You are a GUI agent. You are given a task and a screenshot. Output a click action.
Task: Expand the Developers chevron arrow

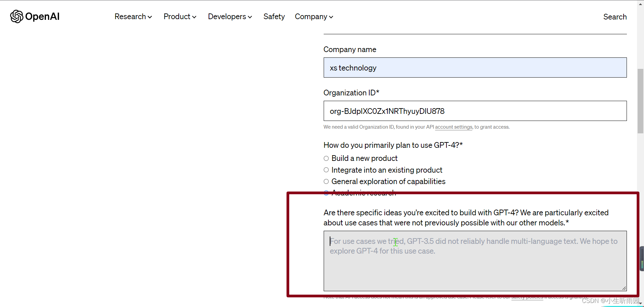pyautogui.click(x=250, y=17)
